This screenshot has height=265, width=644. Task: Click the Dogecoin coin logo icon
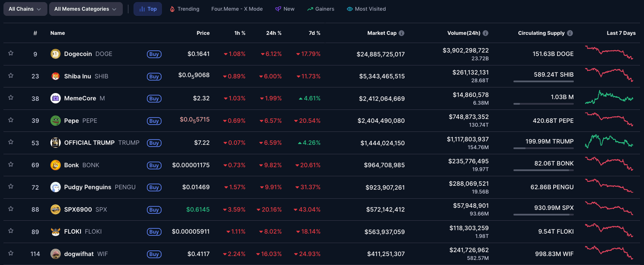click(x=55, y=54)
